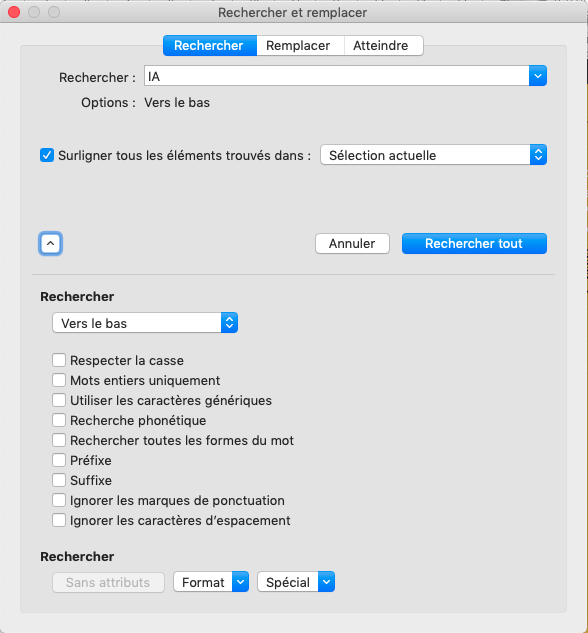Collapse the advanced options chevron button

tap(50, 243)
